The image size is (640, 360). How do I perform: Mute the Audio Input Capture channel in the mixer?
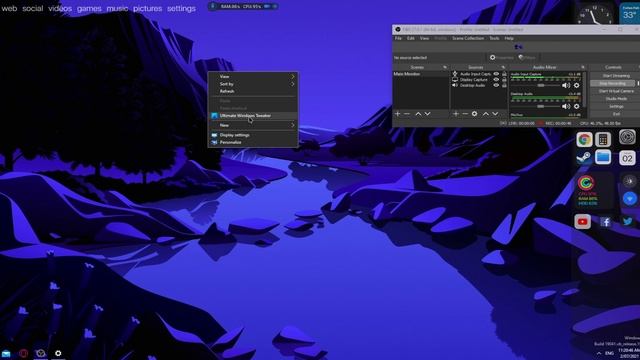[x=566, y=85]
